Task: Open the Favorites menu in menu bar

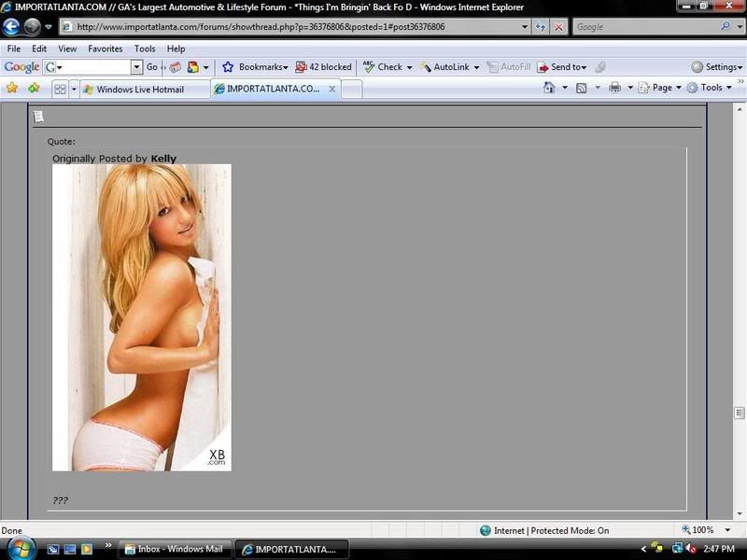Action: (105, 49)
